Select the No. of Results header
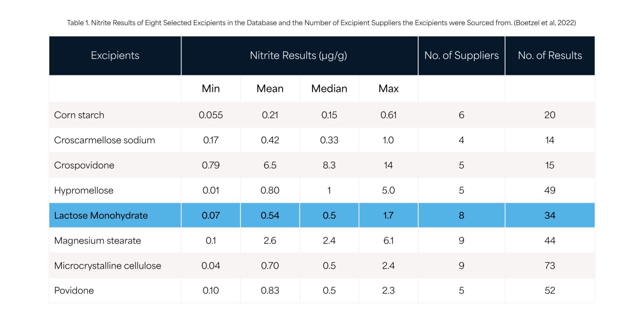The height and width of the screenshot is (322, 644). tap(550, 56)
